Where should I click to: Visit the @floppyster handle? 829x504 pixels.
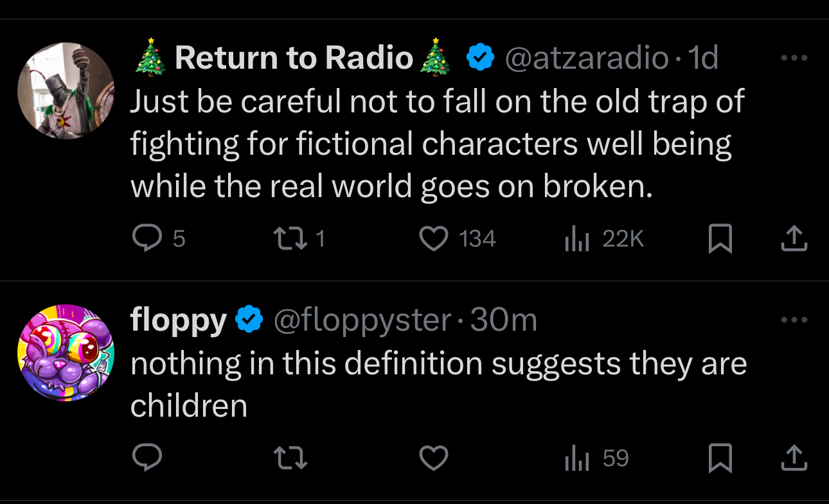tap(363, 320)
